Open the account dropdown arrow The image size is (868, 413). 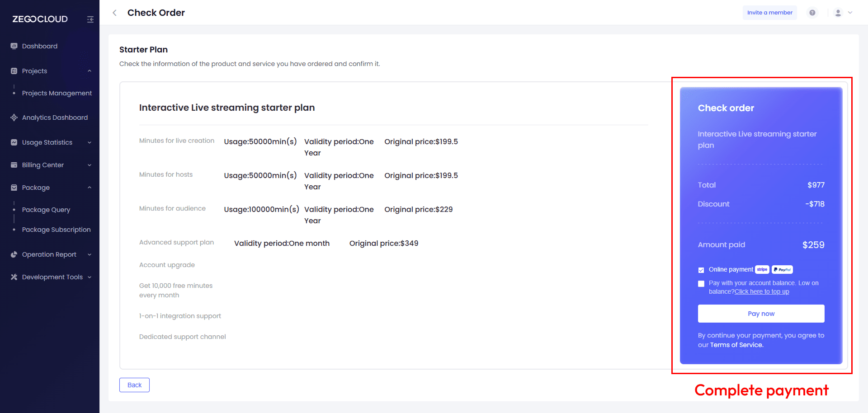850,13
